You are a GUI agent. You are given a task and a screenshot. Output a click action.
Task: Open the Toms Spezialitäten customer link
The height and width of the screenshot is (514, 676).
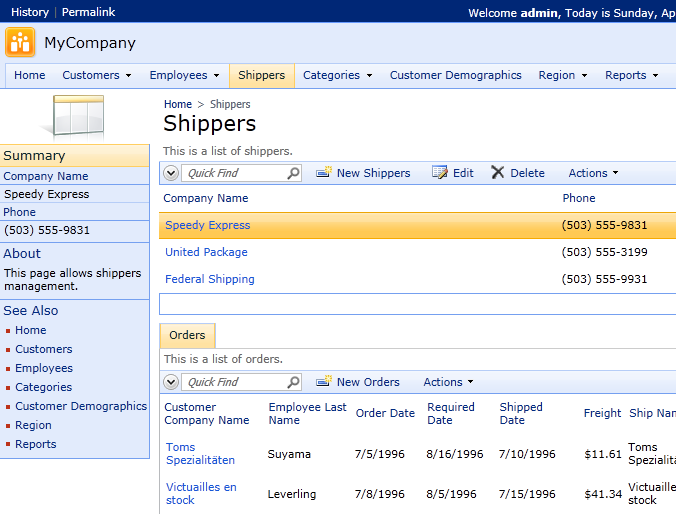click(200, 454)
